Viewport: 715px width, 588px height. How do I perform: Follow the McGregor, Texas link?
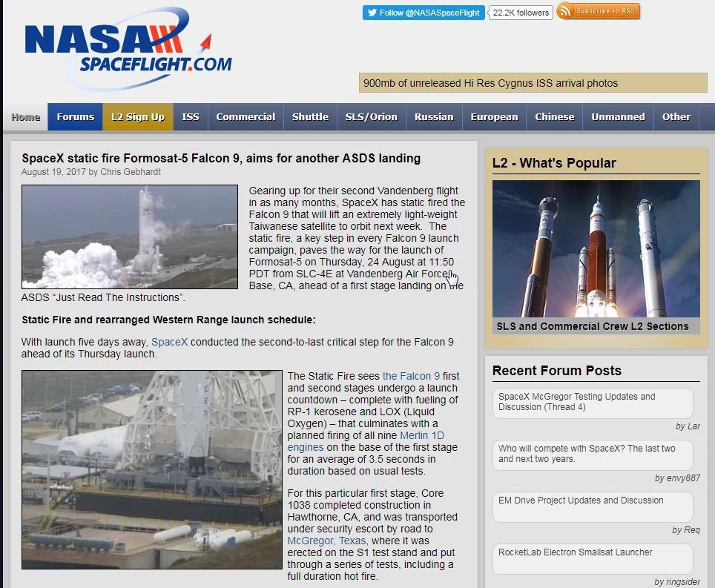coord(326,541)
